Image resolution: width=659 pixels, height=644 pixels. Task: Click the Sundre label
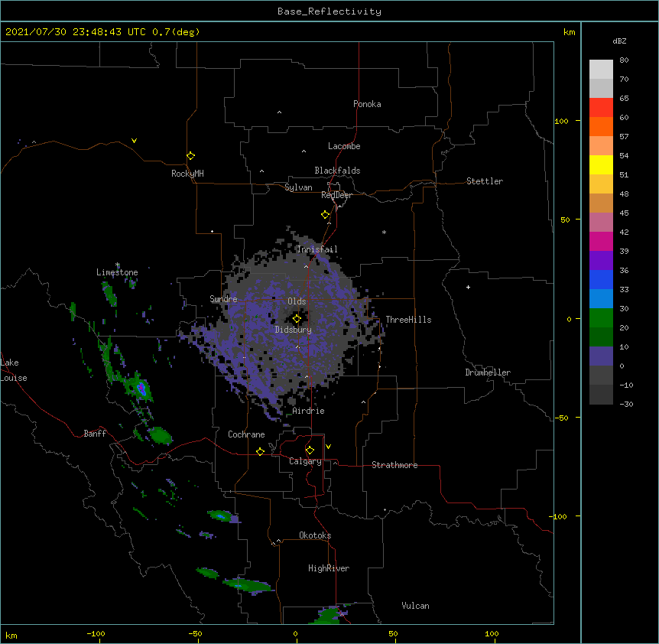click(x=223, y=299)
